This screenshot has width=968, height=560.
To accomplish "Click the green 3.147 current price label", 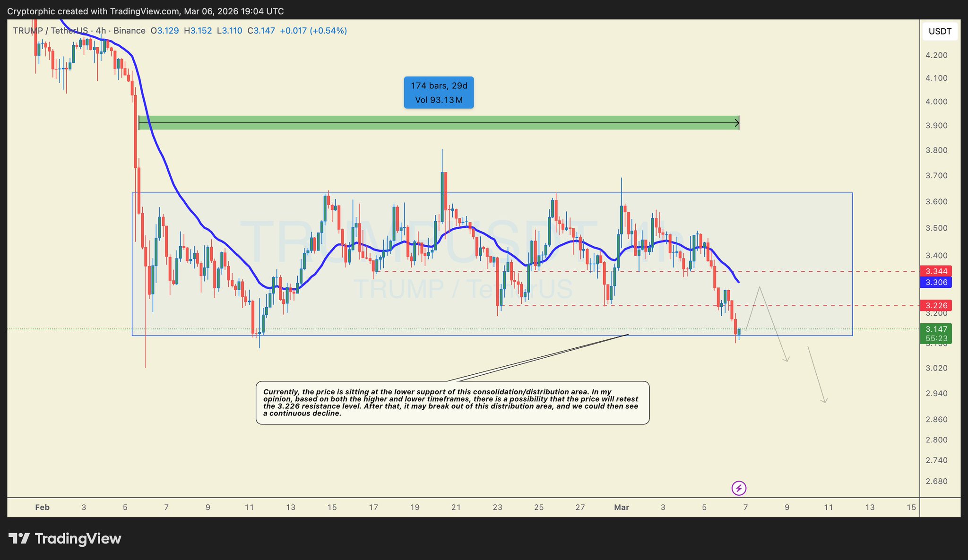I will pos(936,329).
